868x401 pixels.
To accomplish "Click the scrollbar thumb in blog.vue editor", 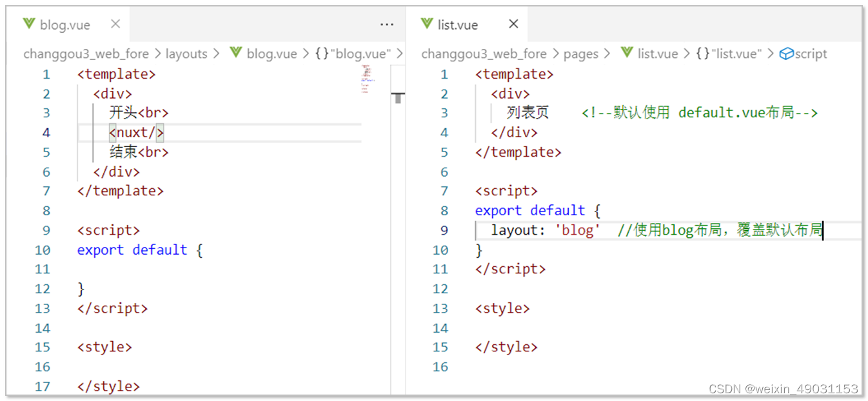I will (x=398, y=98).
